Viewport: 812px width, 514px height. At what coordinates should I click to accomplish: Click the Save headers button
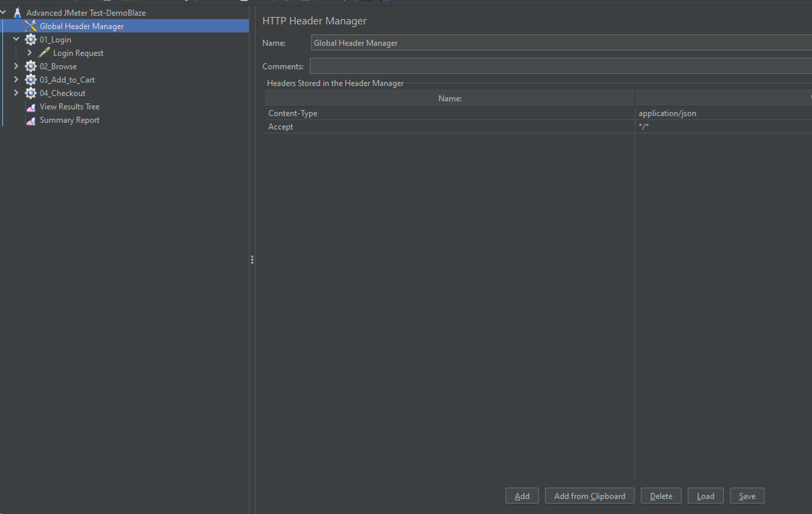[x=747, y=496]
